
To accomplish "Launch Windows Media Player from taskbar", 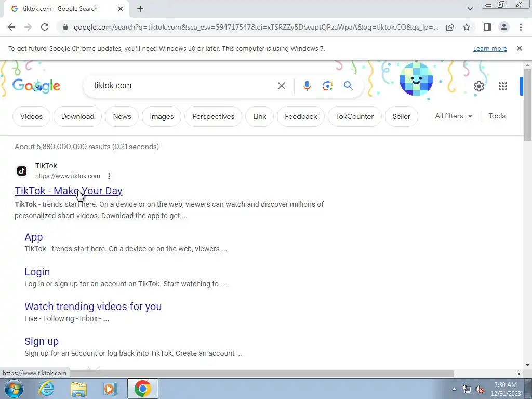I will click(x=110, y=389).
